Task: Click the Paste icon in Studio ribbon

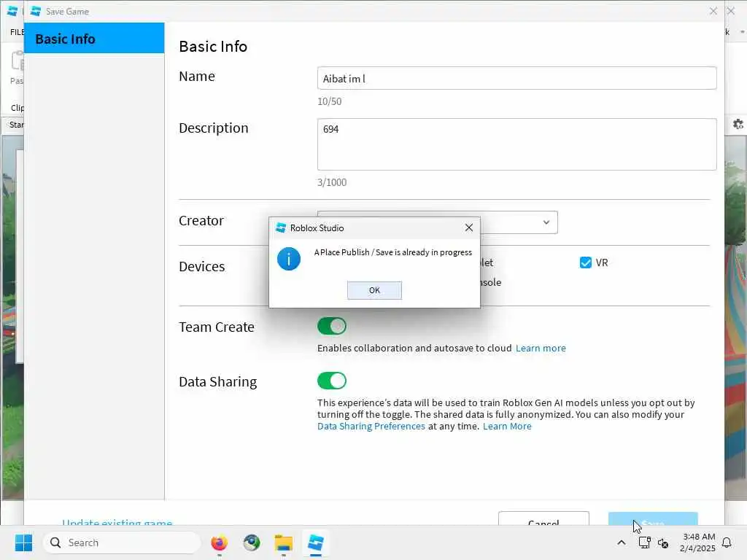Action: click(18, 61)
